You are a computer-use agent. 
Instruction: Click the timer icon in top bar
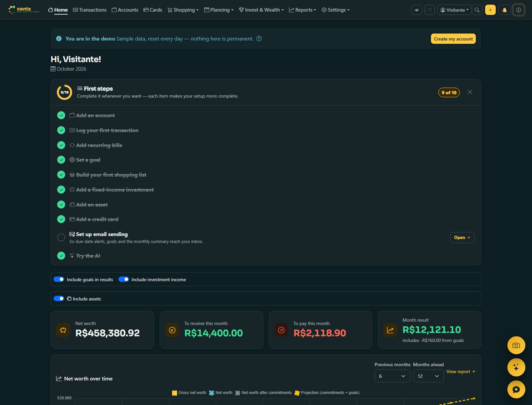pos(430,10)
